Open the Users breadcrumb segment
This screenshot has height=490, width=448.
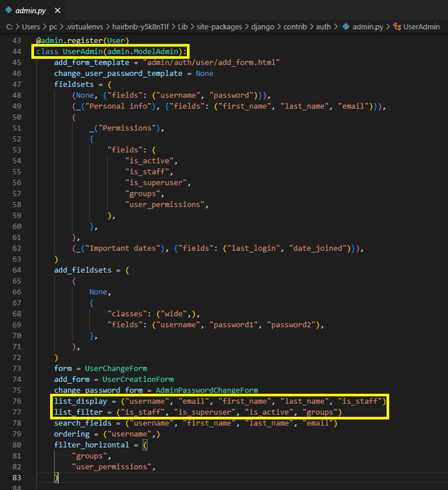coord(31,27)
